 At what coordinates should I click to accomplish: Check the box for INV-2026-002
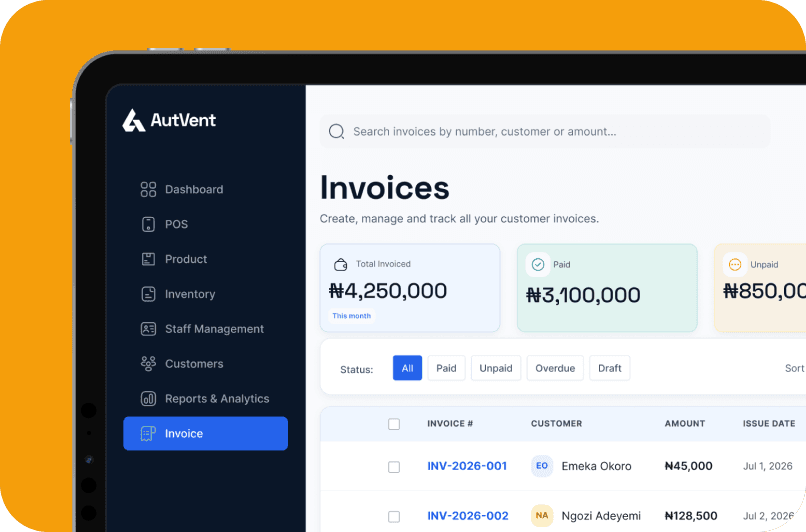[x=394, y=517]
